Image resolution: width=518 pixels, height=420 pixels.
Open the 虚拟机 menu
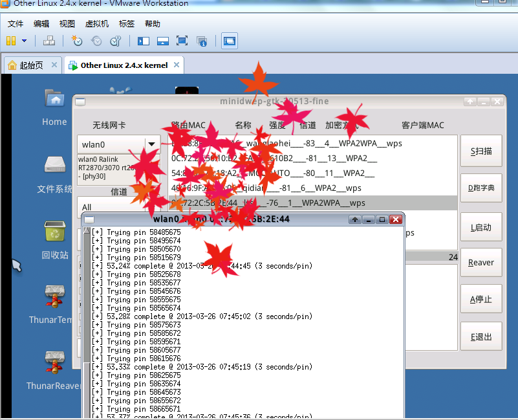pos(97,24)
